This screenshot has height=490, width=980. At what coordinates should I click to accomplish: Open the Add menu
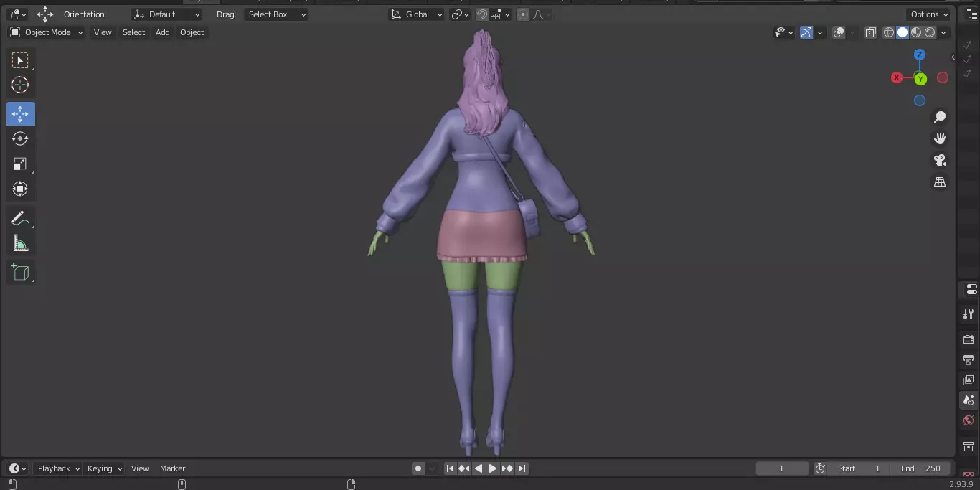click(163, 32)
